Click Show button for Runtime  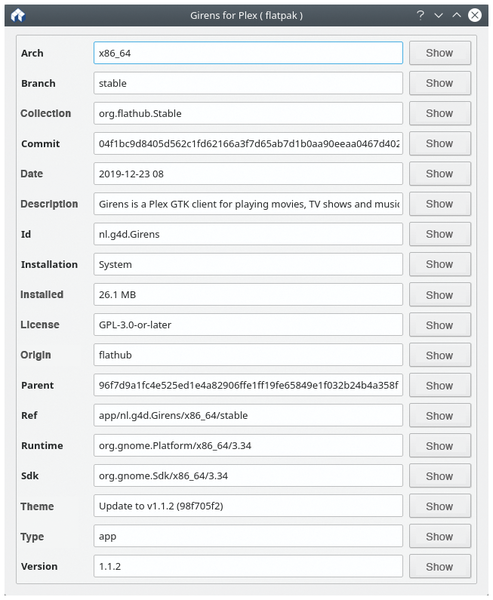pyautogui.click(x=440, y=446)
